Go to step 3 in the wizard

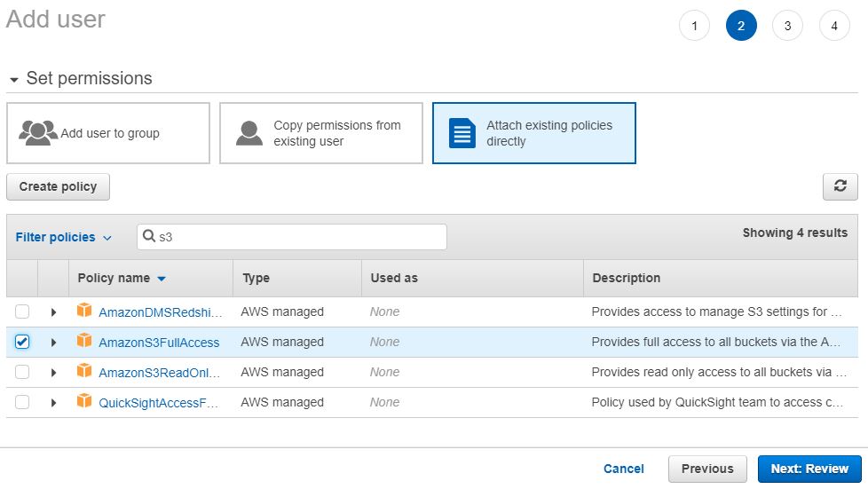[x=787, y=26]
